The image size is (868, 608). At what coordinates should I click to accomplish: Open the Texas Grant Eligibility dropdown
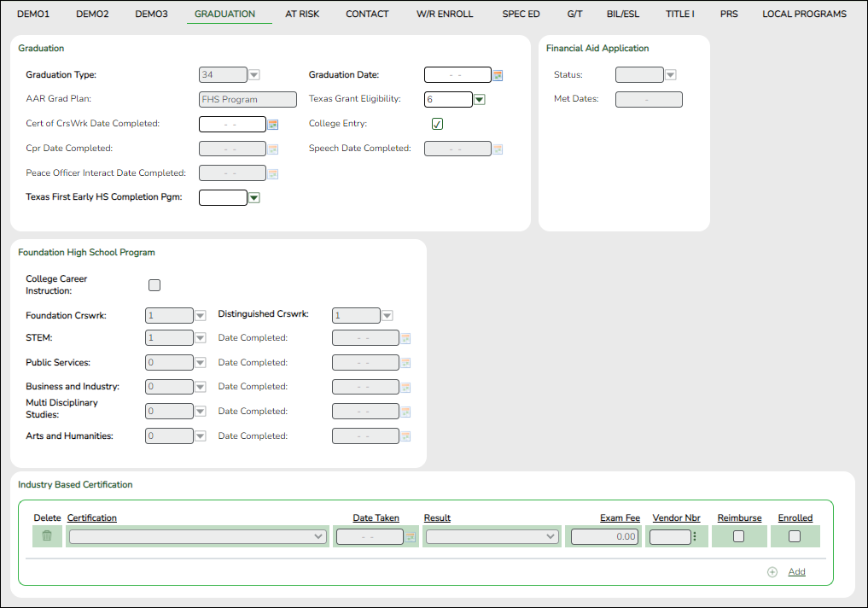[478, 99]
